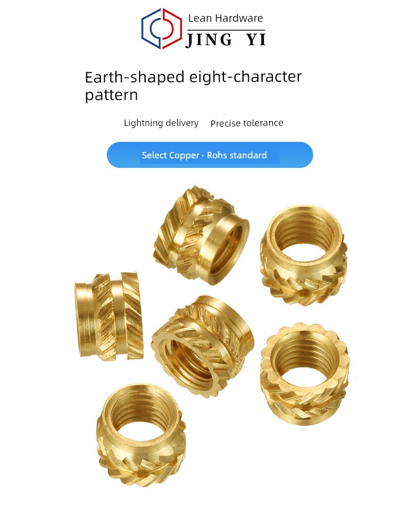This screenshot has height=507, width=420.
Task: Click the JING YI brand name
Action: (x=226, y=40)
